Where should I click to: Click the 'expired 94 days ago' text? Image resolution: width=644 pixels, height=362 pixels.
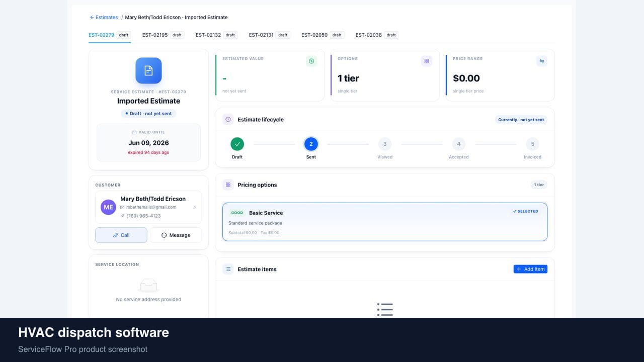click(x=148, y=152)
